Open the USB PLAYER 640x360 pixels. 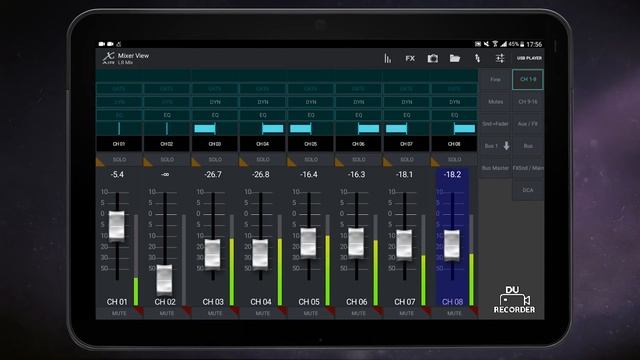529,58
